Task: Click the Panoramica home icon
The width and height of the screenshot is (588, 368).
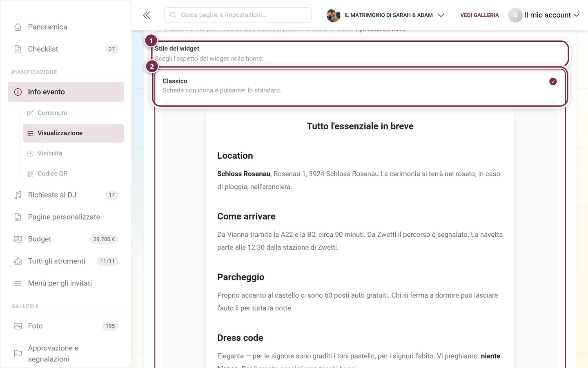Action: pyautogui.click(x=18, y=27)
